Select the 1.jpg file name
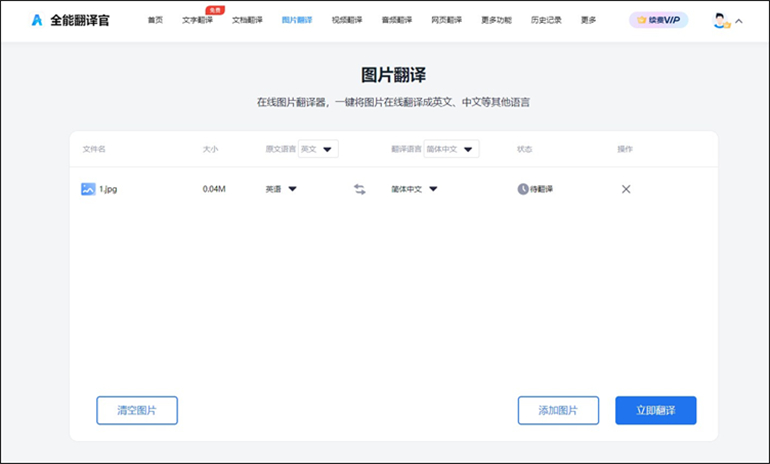 click(x=108, y=189)
